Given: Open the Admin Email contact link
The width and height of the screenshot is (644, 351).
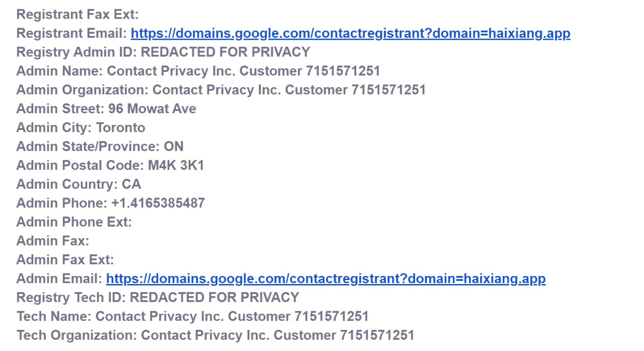Looking at the screenshot, I should coord(326,278).
